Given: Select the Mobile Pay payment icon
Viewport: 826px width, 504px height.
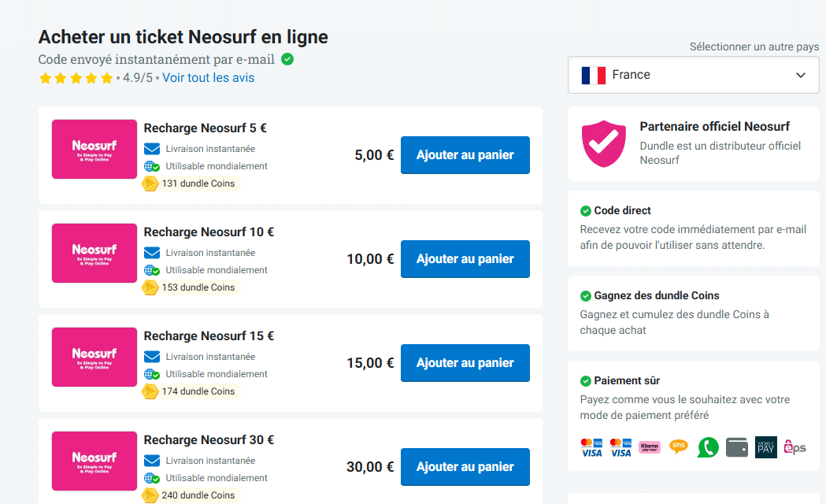Looking at the screenshot, I should (765, 447).
